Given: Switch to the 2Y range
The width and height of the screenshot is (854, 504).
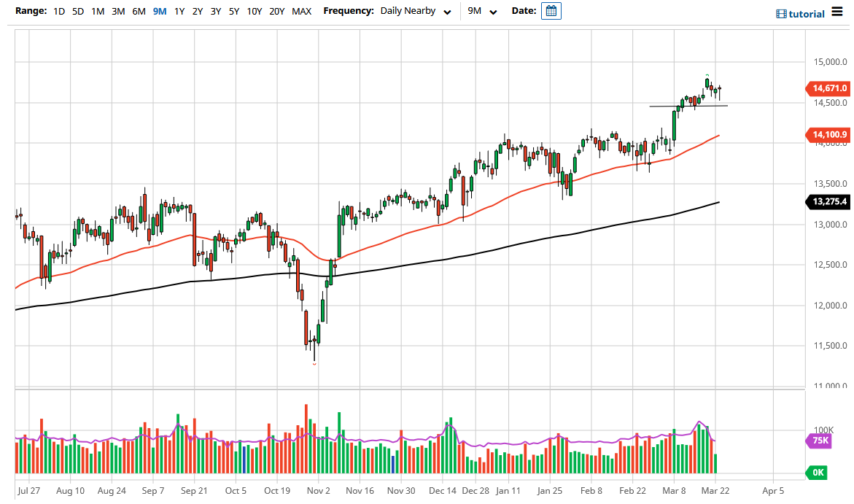Looking at the screenshot, I should (197, 11).
